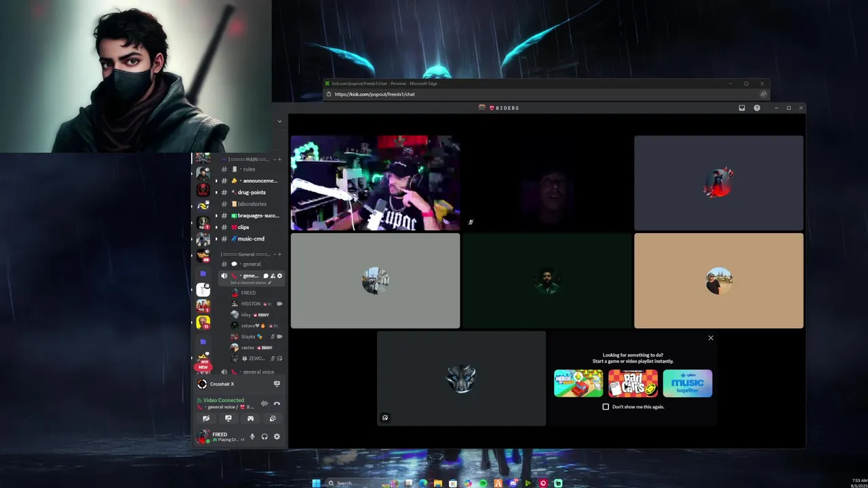Screen dimensions: 868x488
Task: Open soundboard icon in voice panel
Action: pos(273,418)
